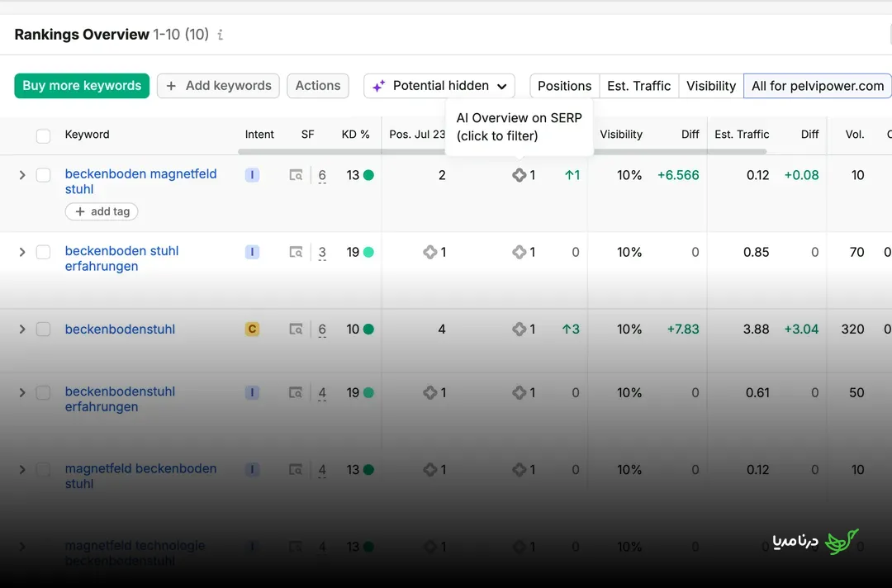Click the plus icon in Add keywords
This screenshot has height=588, width=892.
tap(171, 86)
